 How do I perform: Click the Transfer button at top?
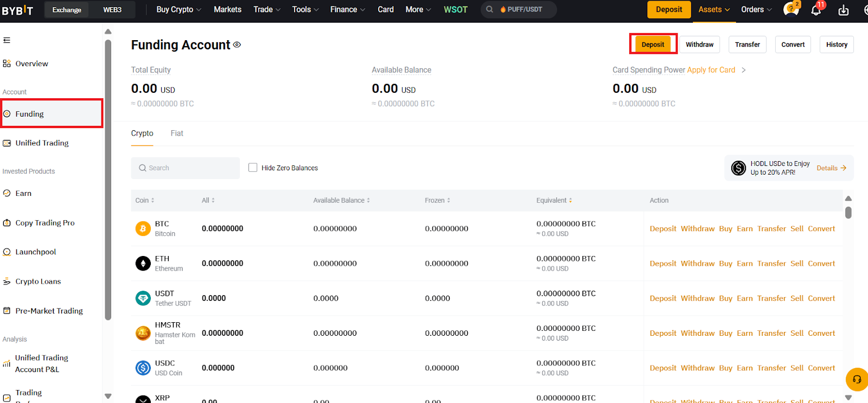[x=747, y=44]
